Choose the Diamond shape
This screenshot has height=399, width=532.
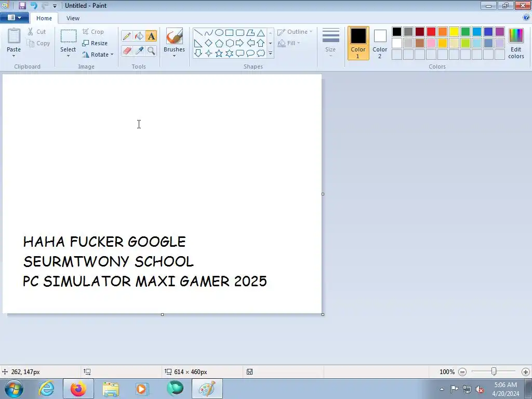[x=209, y=43]
